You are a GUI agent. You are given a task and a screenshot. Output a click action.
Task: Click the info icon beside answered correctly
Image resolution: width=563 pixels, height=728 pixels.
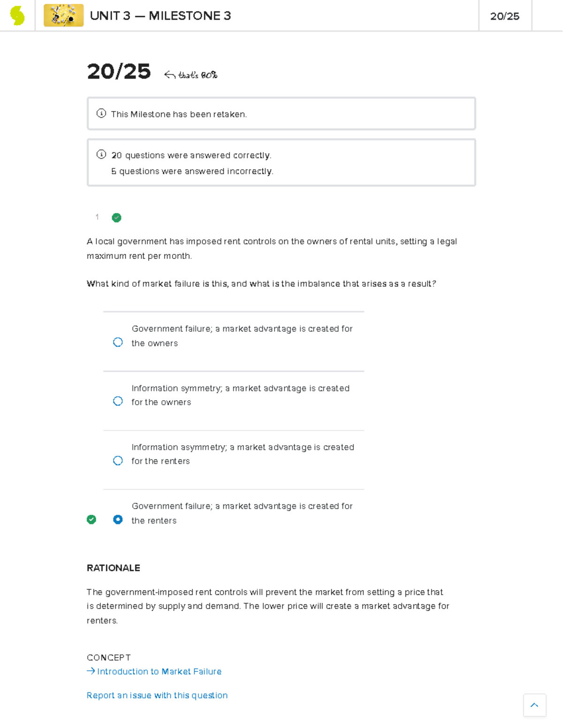click(x=101, y=154)
